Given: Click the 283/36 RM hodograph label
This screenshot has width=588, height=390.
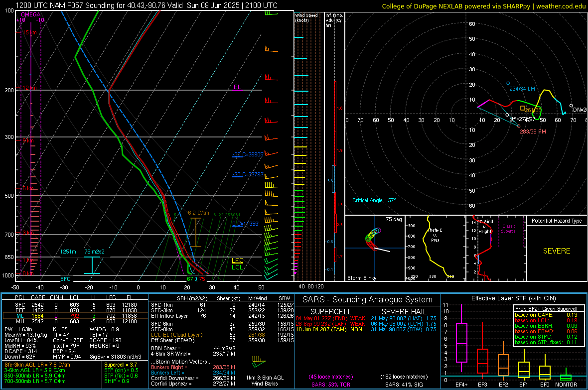Looking at the screenshot, I should 533,131.
